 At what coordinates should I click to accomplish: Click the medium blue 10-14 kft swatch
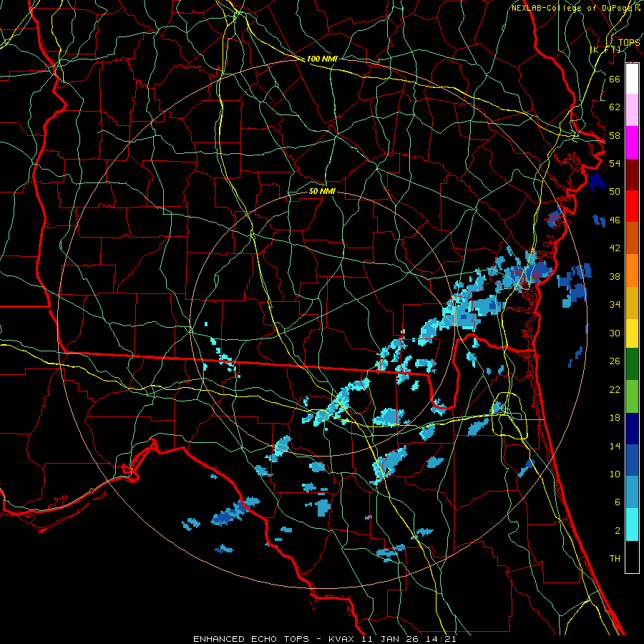tap(632, 460)
